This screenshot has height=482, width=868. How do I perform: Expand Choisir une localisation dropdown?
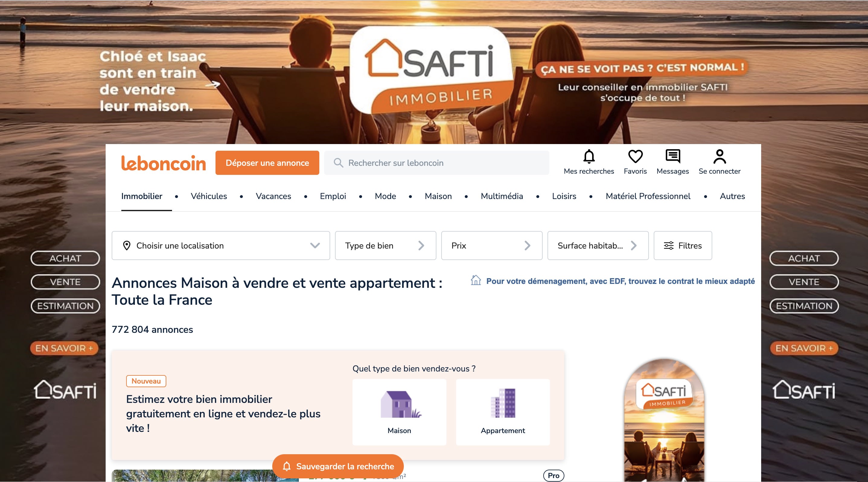click(221, 246)
